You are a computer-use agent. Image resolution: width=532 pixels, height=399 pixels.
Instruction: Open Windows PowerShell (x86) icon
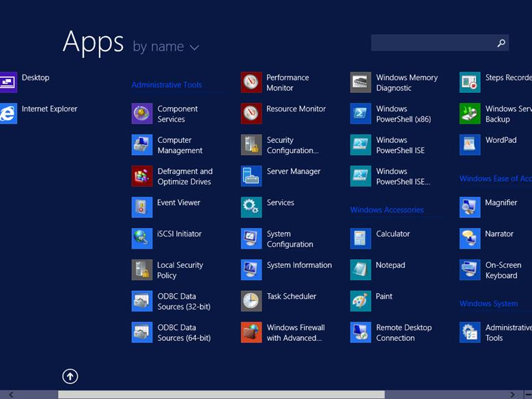pyautogui.click(x=361, y=113)
